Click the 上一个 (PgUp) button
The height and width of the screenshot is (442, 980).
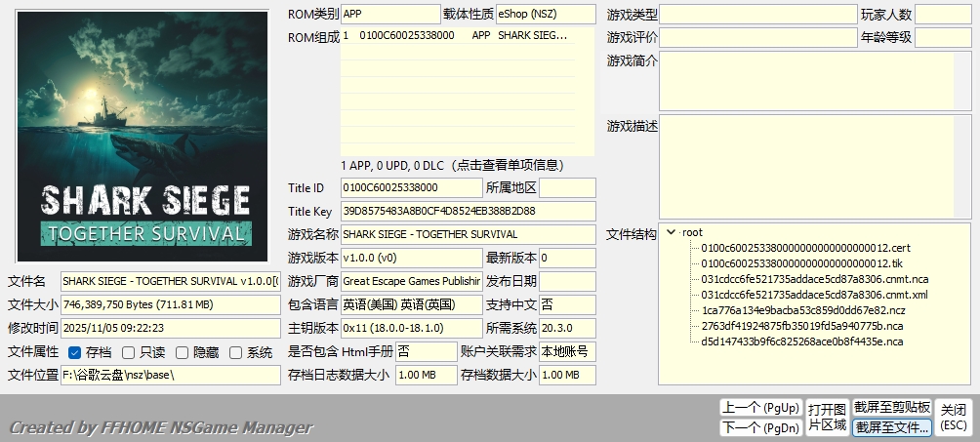click(x=759, y=408)
